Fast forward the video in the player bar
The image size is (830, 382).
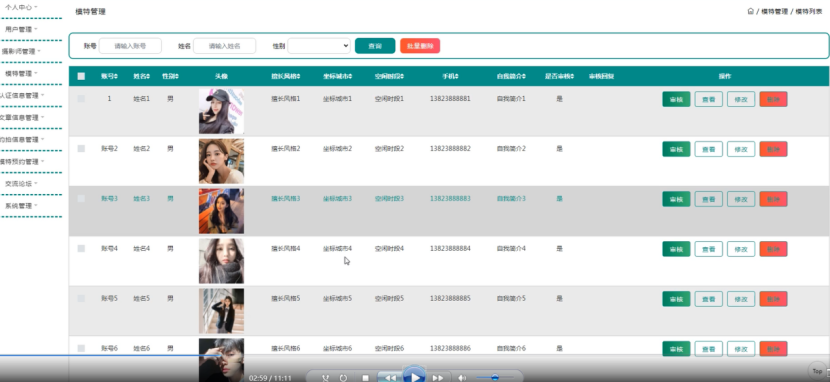(x=438, y=378)
